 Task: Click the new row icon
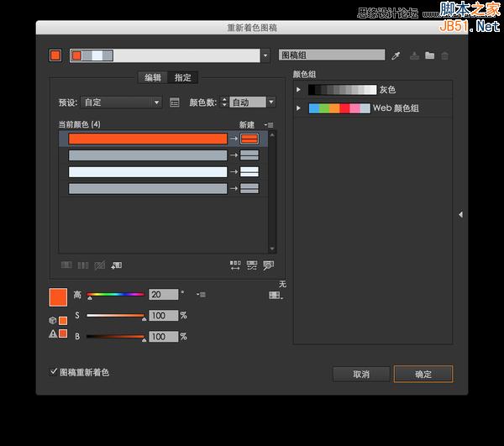(117, 265)
